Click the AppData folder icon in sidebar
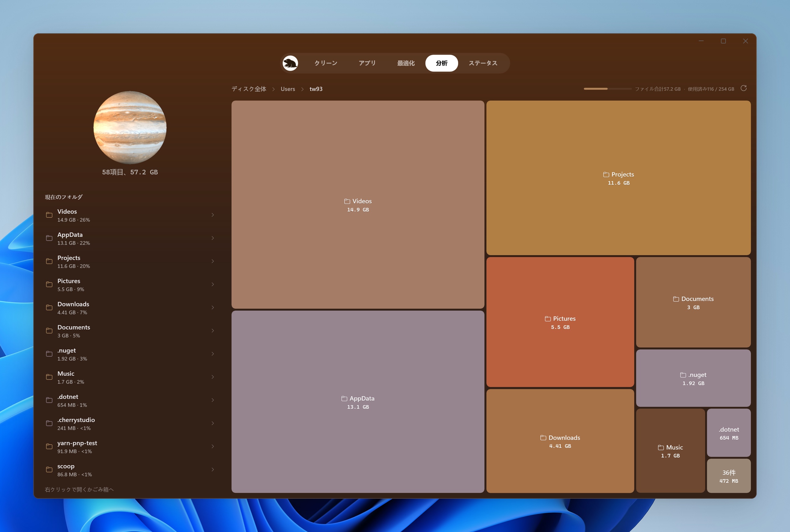 [x=49, y=238]
